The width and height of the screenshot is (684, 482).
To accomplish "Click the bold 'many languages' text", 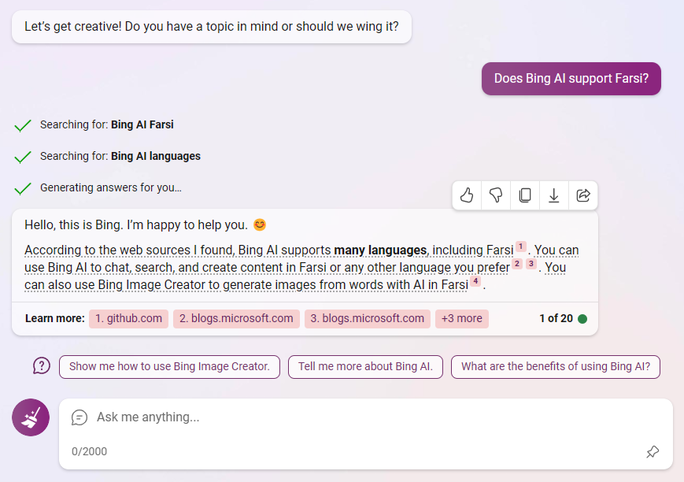I will click(380, 250).
